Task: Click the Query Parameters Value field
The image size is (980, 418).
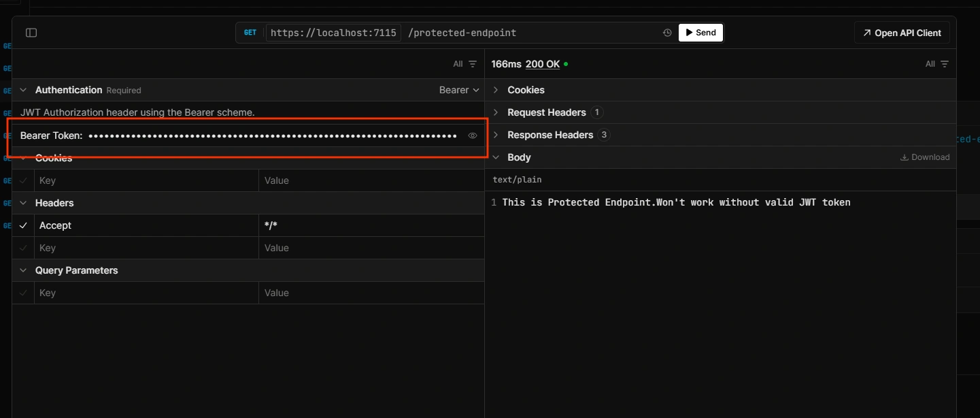Action: (371, 293)
